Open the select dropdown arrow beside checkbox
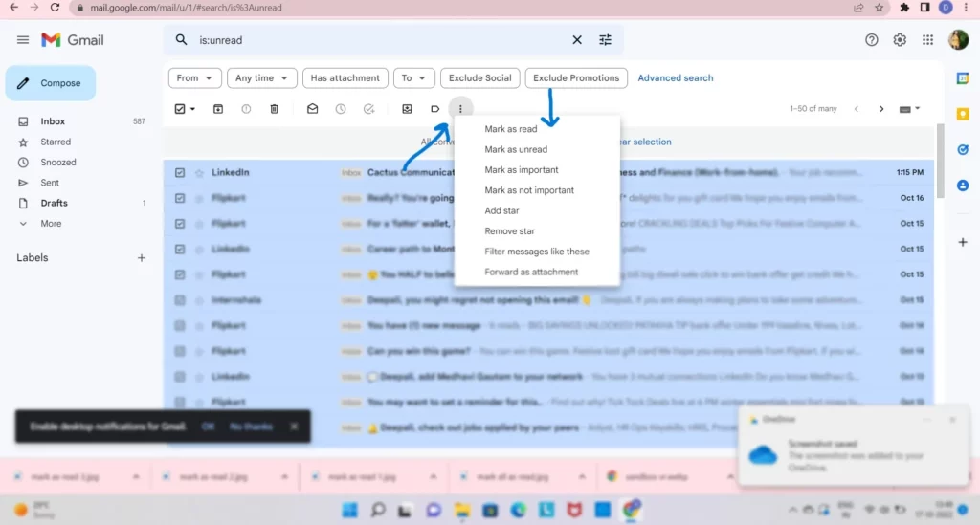 click(x=192, y=109)
